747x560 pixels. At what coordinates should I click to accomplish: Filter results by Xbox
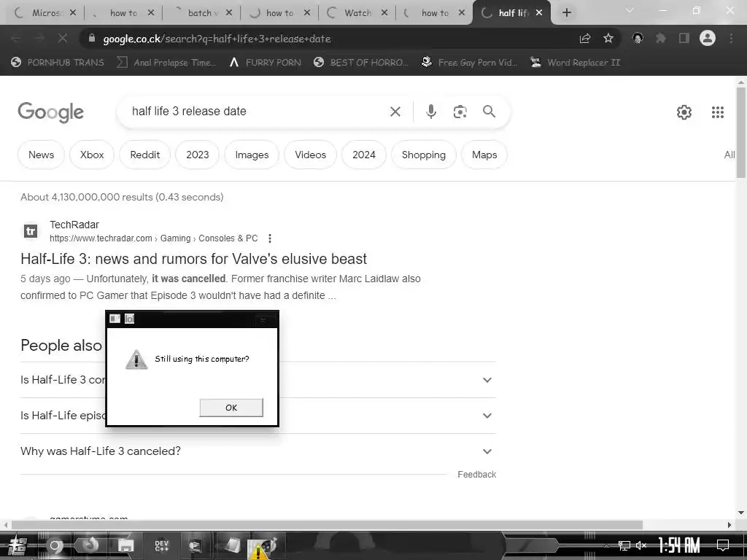91,155
